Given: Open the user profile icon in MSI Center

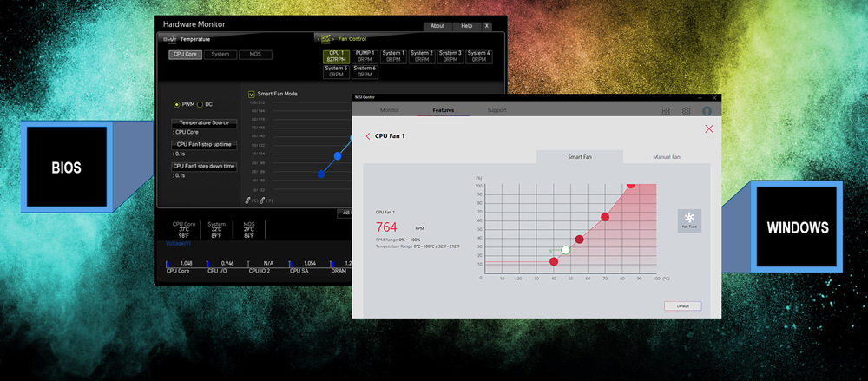Looking at the screenshot, I should [x=707, y=111].
